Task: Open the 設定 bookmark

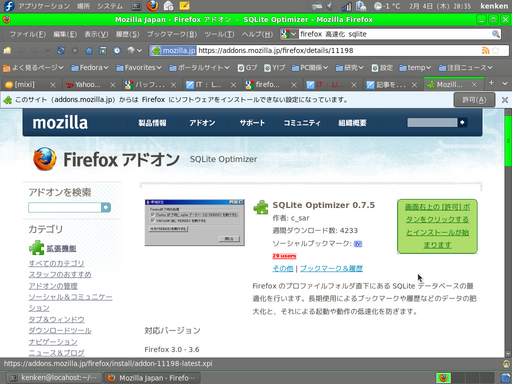Action: tap(382, 68)
